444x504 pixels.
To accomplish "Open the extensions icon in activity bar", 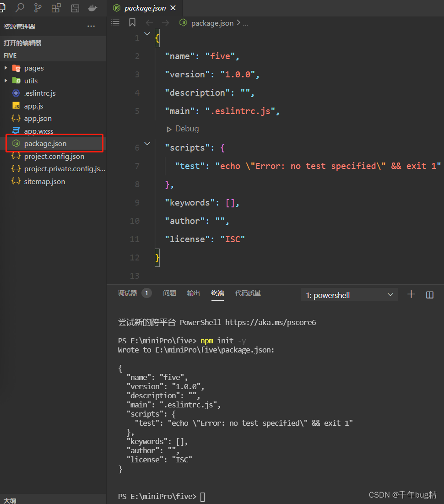I will 56,8.
